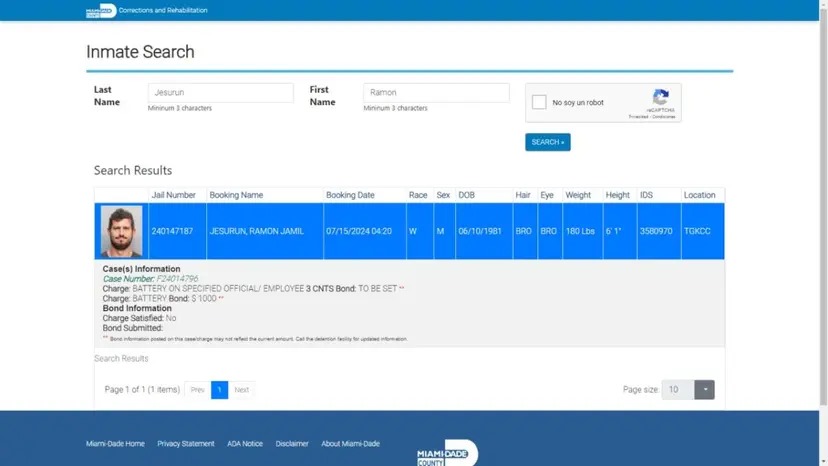828x466 pixels.
Task: Click the reCAPTCHA logo icon
Action: pyautogui.click(x=660, y=98)
